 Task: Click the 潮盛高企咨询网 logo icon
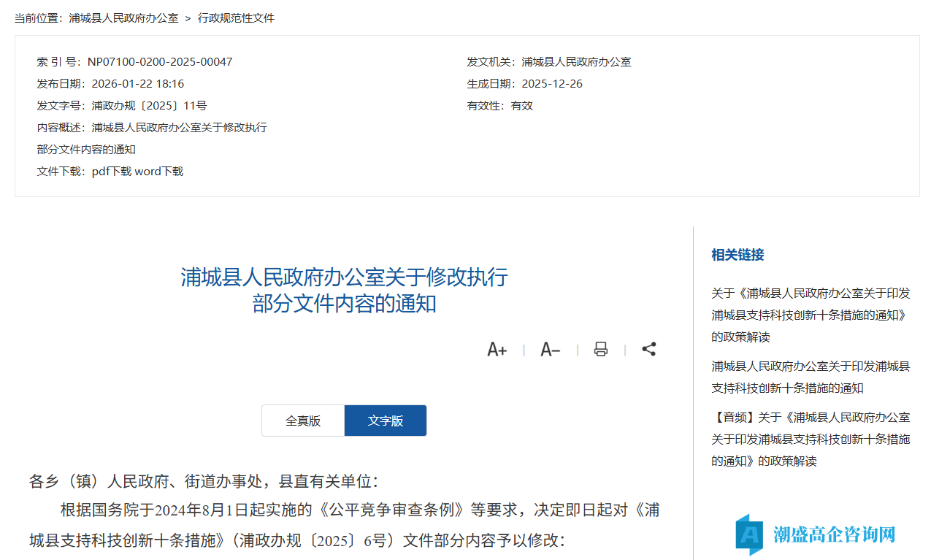748,535
